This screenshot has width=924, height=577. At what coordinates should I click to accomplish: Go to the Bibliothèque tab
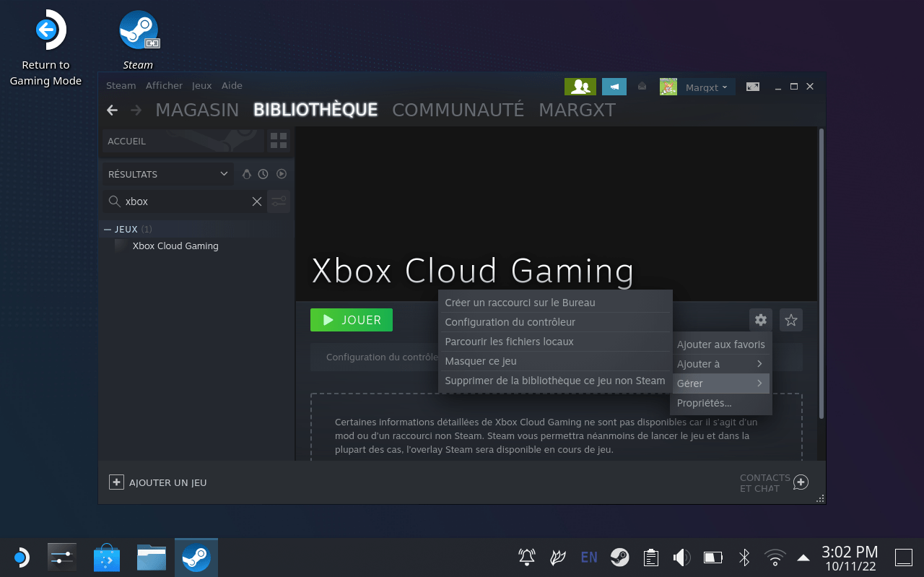[x=315, y=110]
